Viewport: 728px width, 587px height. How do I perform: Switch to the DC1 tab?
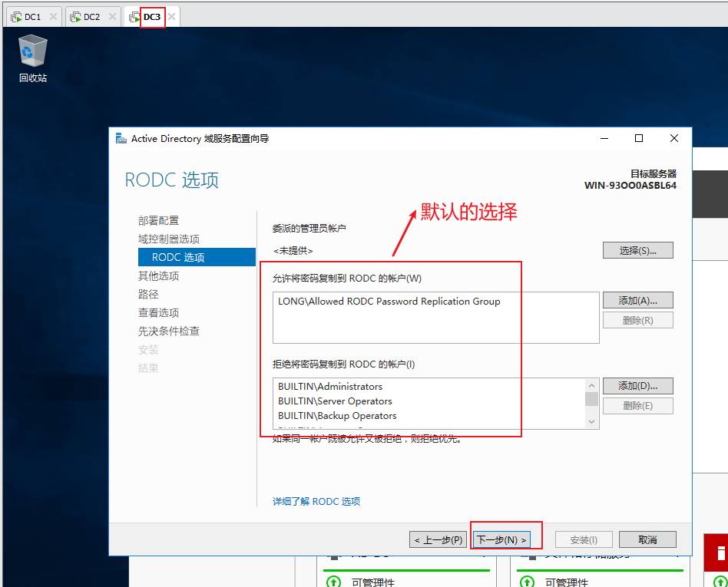(x=32, y=17)
